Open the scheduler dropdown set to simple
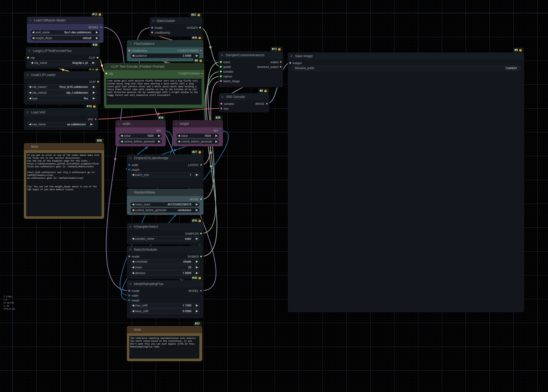The height and width of the screenshot is (392, 548). tap(165, 262)
